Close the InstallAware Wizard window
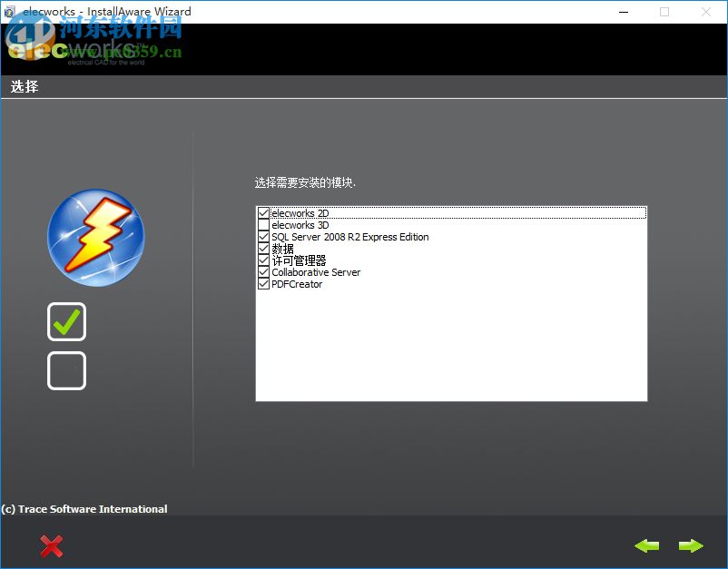 coord(705,12)
